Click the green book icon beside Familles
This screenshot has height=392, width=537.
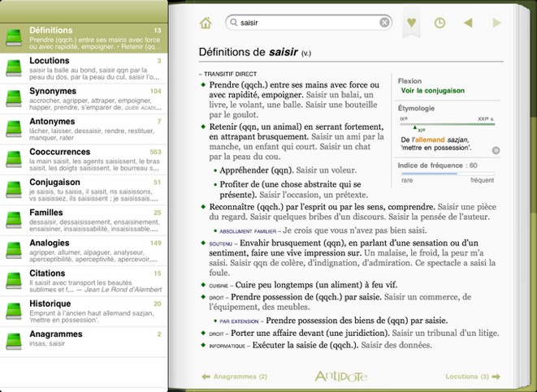[x=14, y=221]
